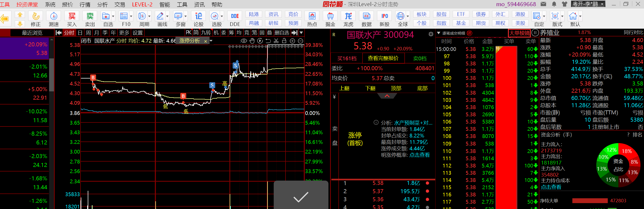Screen dimensions: 644x209
Task: Open the skin shirt icon in title bar
Action: (x=564, y=4)
